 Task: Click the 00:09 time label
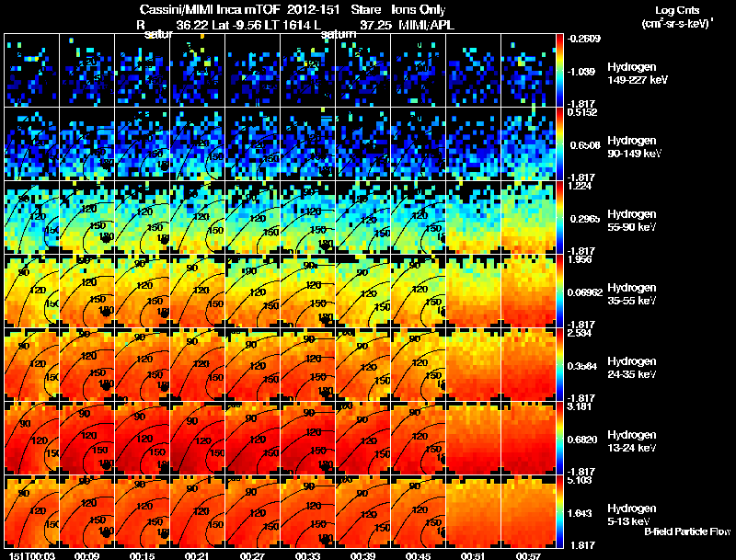pos(86,555)
